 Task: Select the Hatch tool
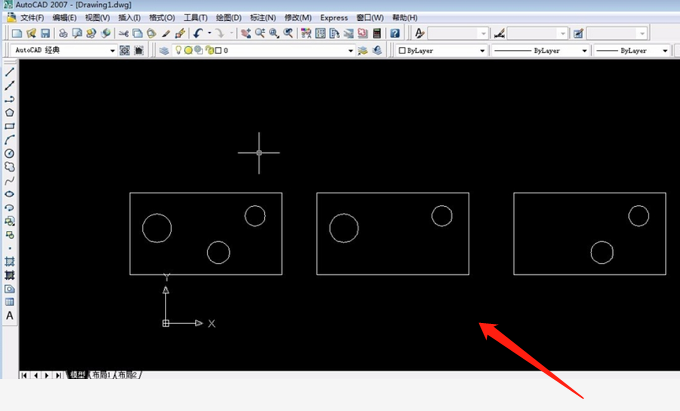[10, 262]
